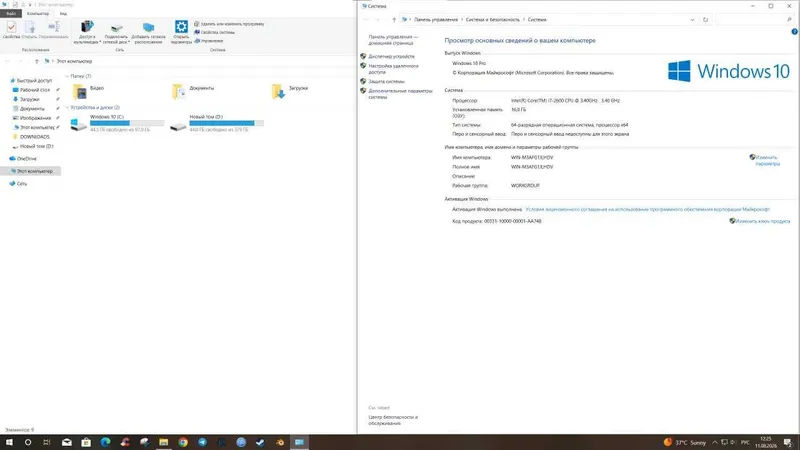Select highlighted Этот компьютер tree item

tap(31, 171)
